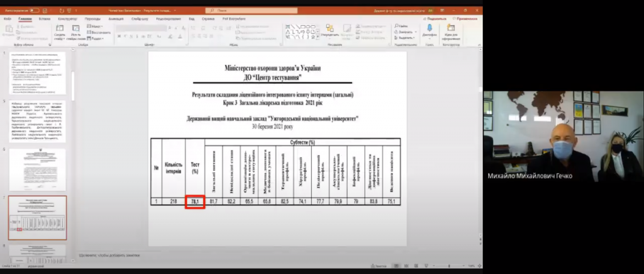Open the Макет layout dropdown
The image size is (644, 274).
[x=95, y=26]
